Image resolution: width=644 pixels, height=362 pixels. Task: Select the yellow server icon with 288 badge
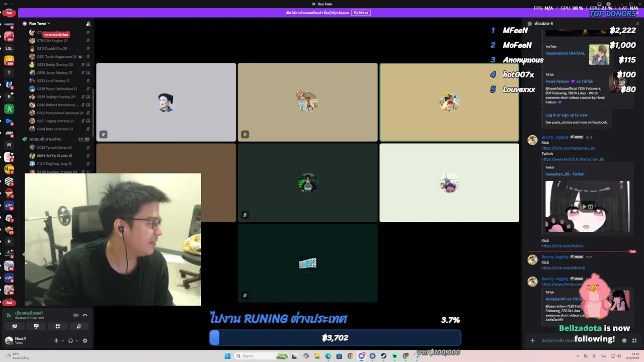tap(9, 61)
